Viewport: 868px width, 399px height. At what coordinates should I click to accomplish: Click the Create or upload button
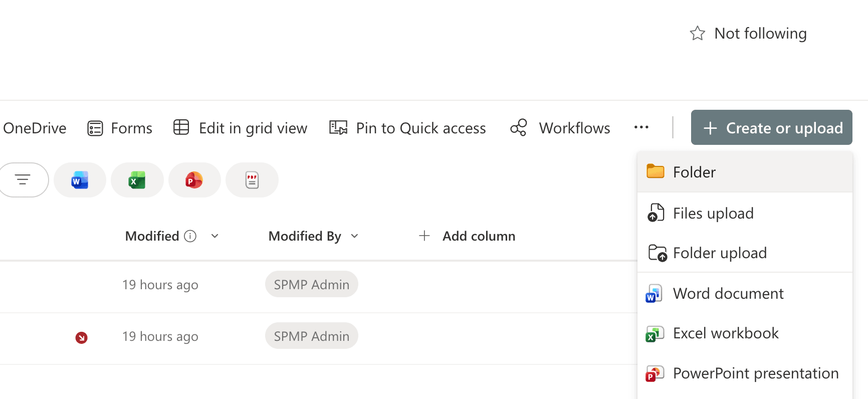tap(771, 128)
